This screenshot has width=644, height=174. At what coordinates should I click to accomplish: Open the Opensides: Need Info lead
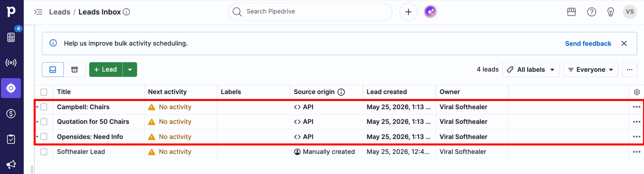(x=90, y=137)
